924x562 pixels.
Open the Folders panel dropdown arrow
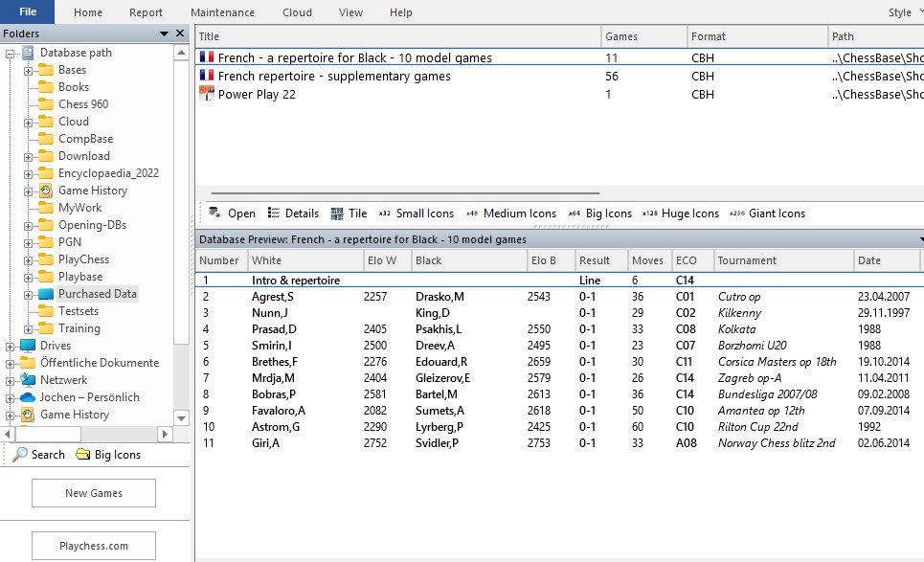(x=164, y=34)
